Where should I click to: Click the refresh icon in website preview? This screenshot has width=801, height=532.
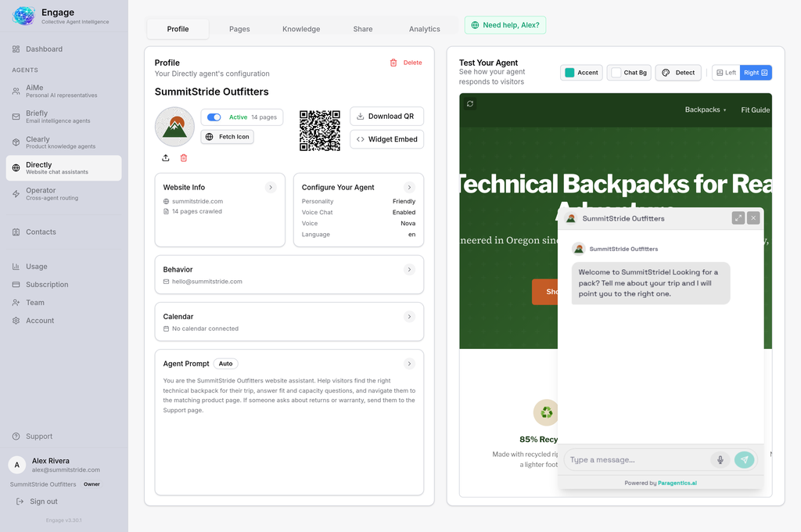(x=470, y=104)
